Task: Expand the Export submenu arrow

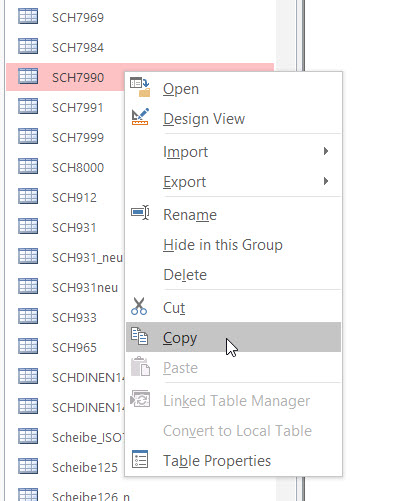Action: (x=326, y=181)
